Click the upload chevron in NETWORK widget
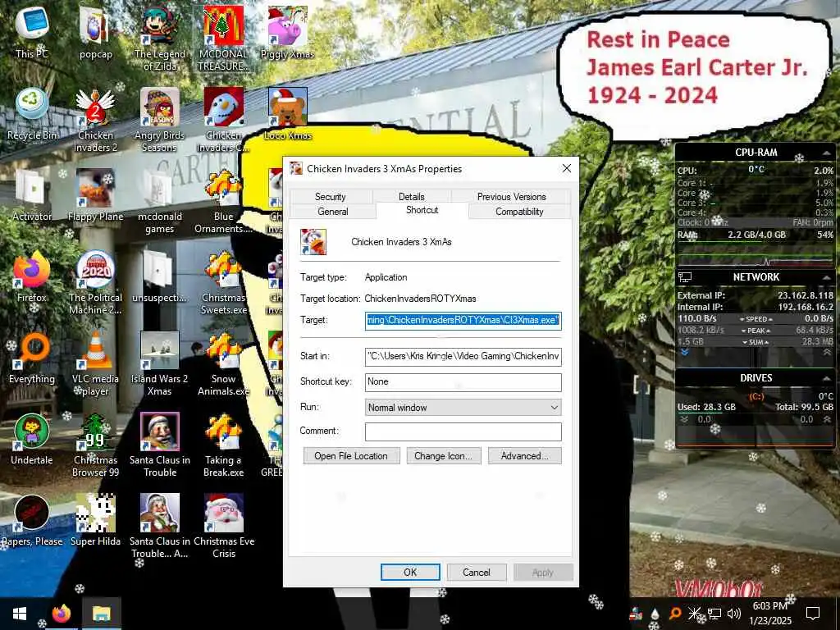This screenshot has width=840, height=630. (x=827, y=352)
